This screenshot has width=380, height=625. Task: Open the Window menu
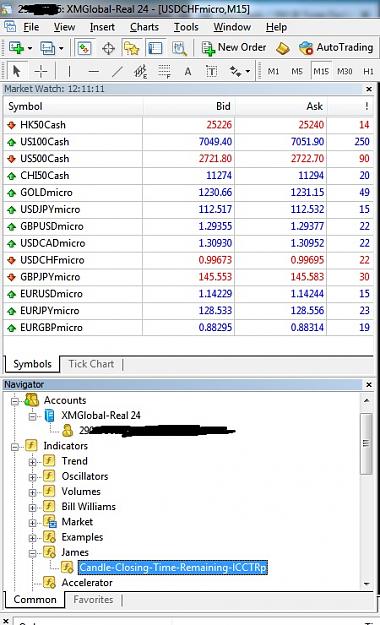pyautogui.click(x=232, y=27)
